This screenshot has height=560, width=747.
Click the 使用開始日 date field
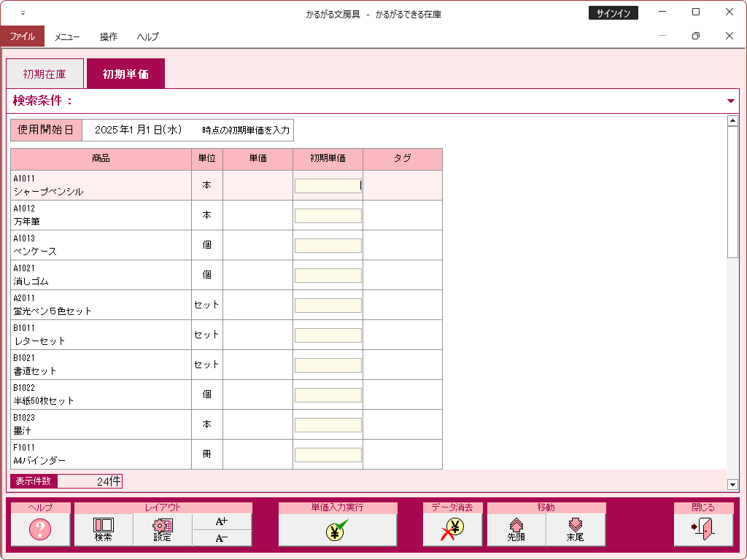(140, 131)
